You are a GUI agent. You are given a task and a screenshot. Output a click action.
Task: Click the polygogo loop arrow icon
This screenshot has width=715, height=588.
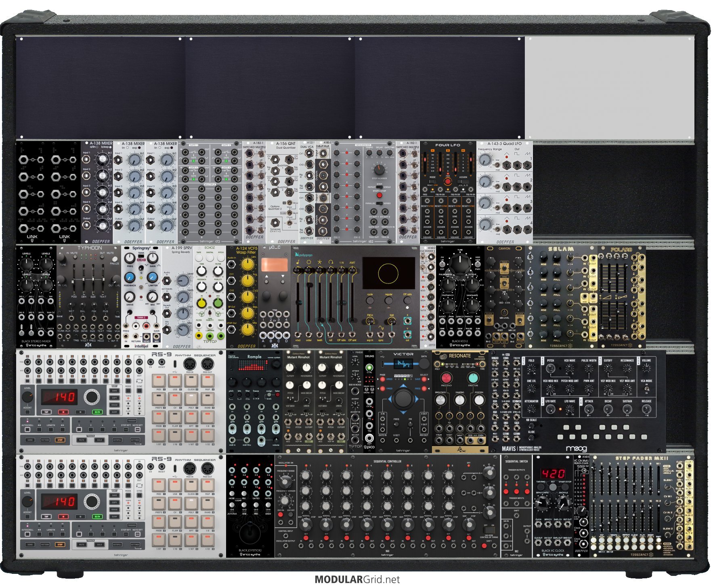[x=331, y=262]
